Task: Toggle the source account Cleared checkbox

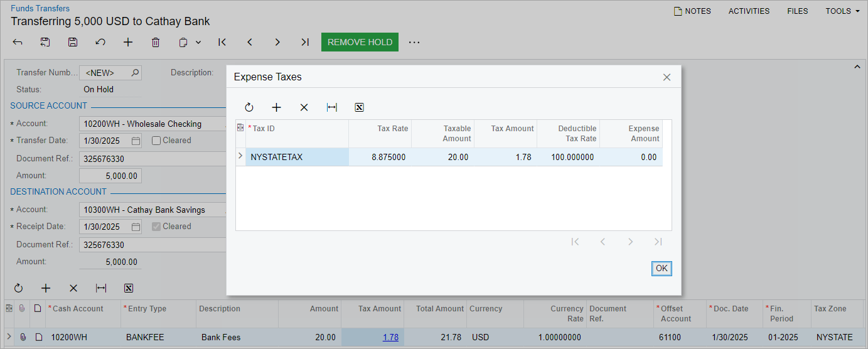Action: point(156,141)
